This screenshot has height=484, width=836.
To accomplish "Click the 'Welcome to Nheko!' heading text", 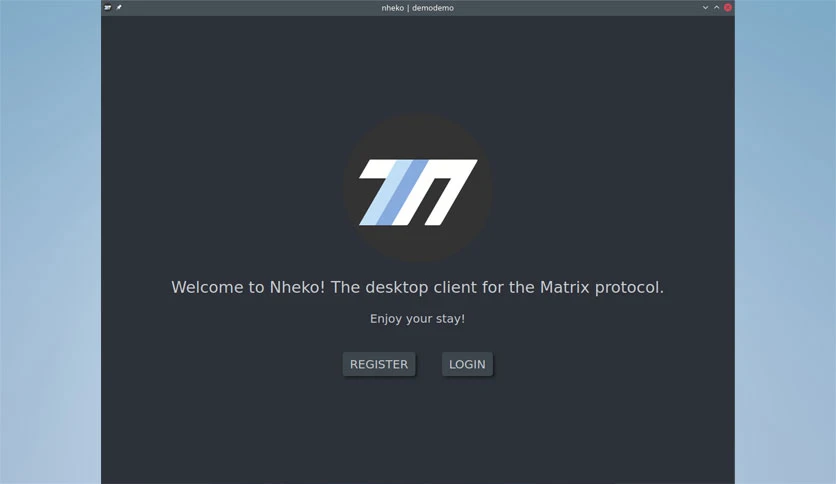I will click(x=248, y=287).
